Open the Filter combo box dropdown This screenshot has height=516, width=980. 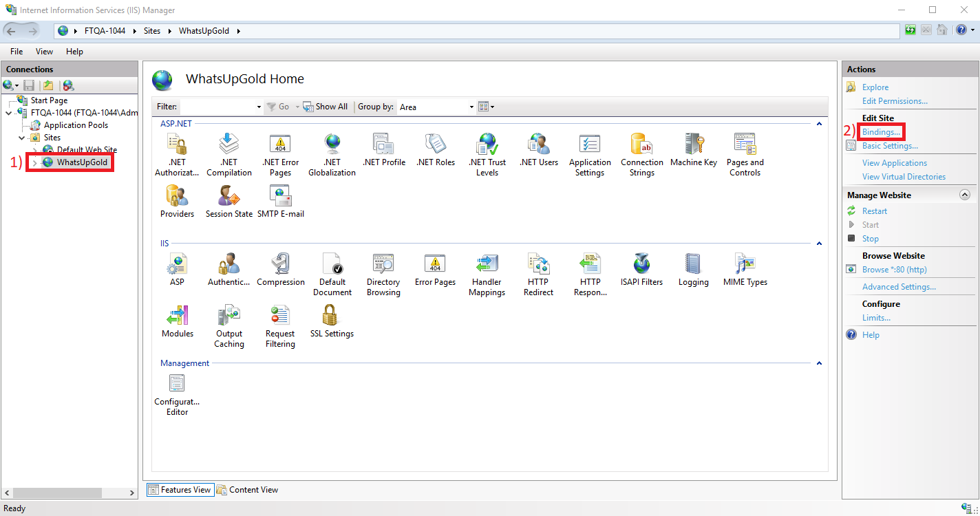(259, 107)
